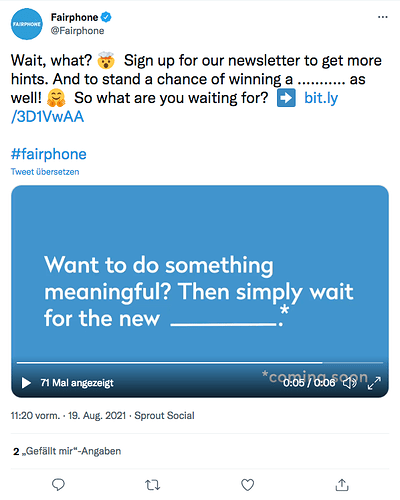Open the Fairphone profile avatar
400x500 pixels.
point(27,24)
